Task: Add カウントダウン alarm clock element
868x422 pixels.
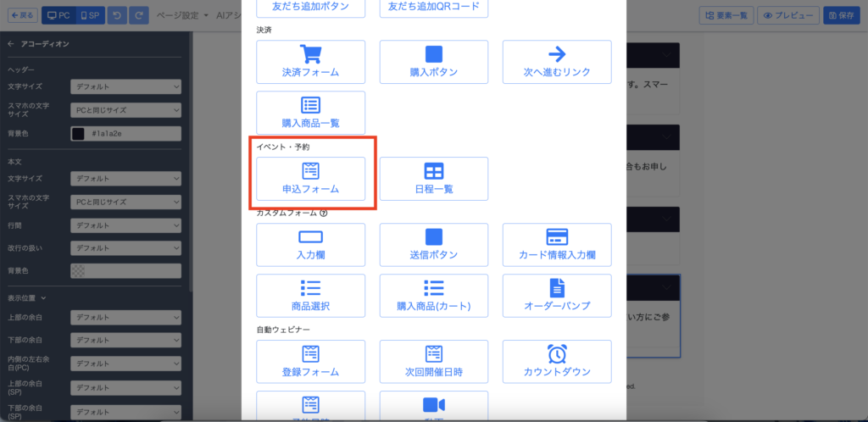Action: (557, 362)
